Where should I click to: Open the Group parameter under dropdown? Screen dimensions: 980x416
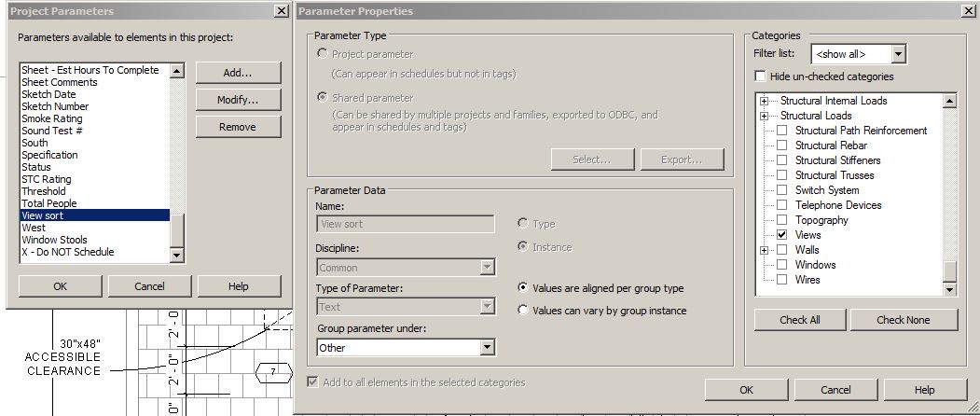pos(487,348)
